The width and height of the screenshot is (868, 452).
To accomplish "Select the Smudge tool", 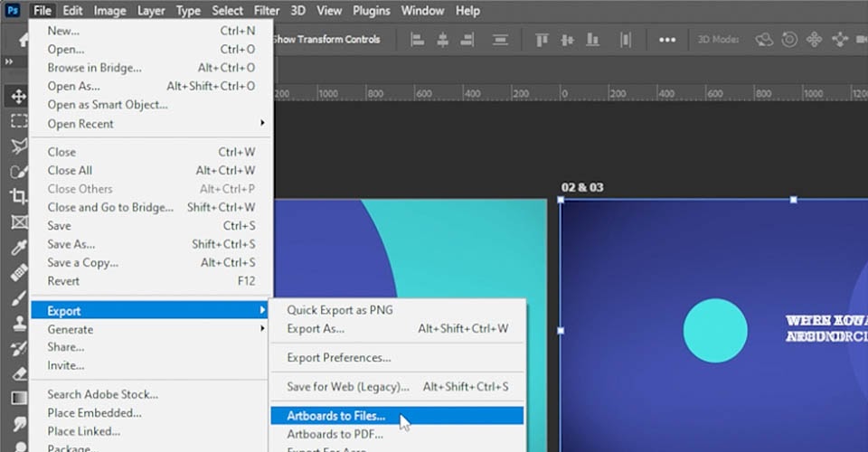I will click(19, 424).
